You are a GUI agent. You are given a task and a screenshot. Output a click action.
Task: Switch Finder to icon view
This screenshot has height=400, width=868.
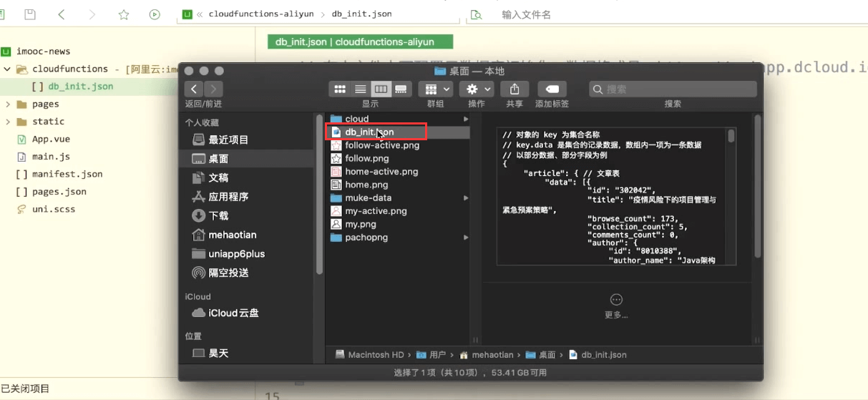point(340,89)
